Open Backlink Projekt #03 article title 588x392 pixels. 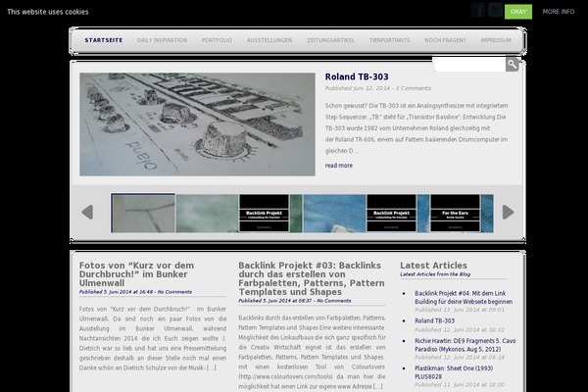click(x=312, y=278)
